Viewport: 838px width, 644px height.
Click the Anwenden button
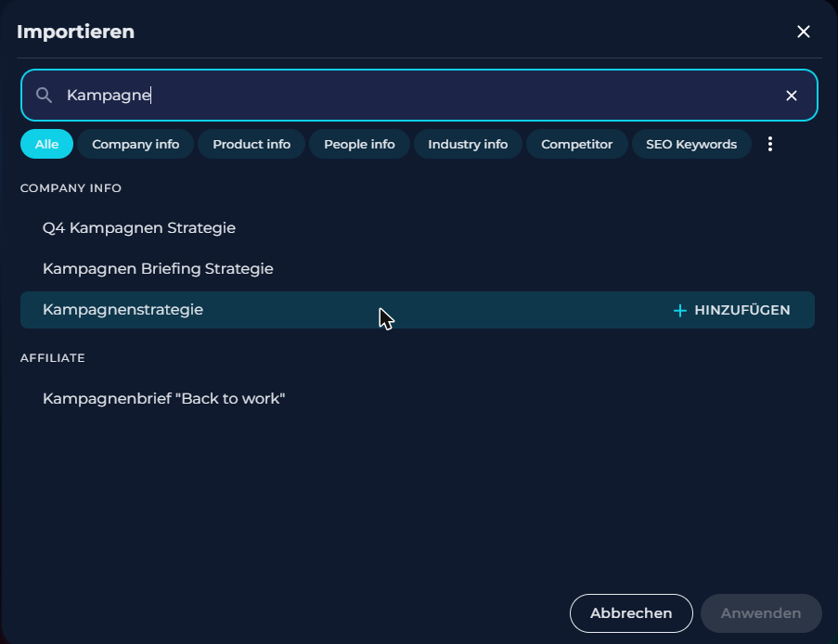click(761, 613)
